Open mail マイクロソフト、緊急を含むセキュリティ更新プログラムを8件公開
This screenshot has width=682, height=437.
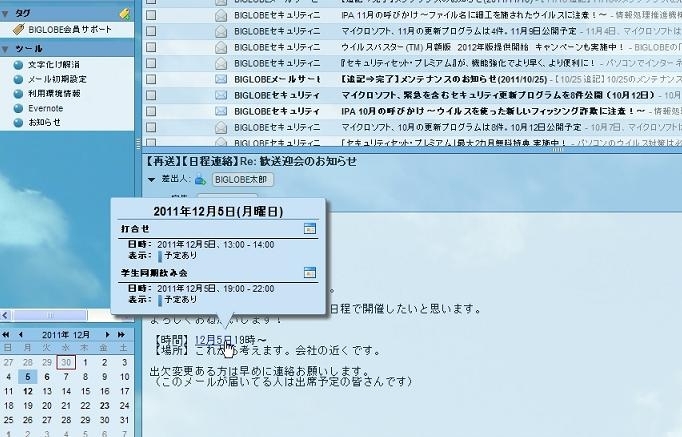click(498, 95)
